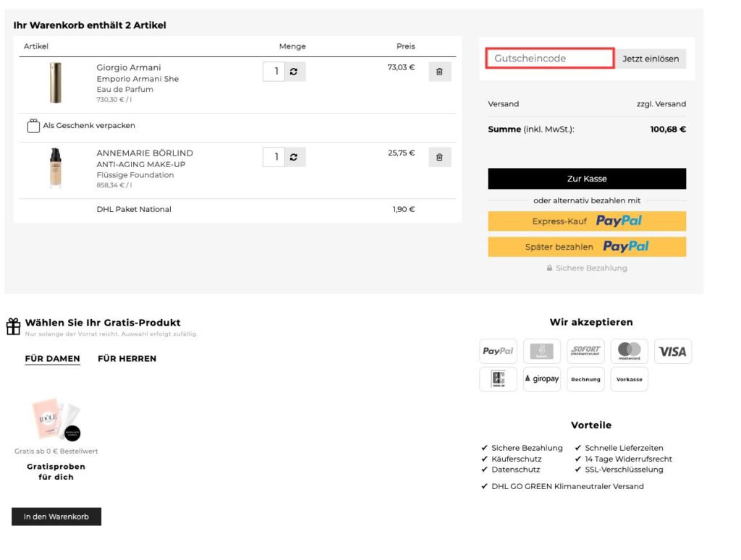The image size is (741, 560).
Task: Select the PayPal payment logo under Wir akzeptieren
Action: tap(498, 351)
